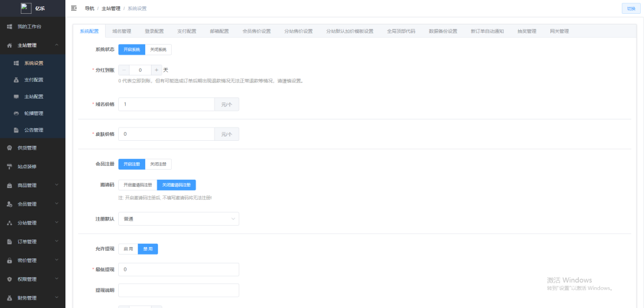Click the 供货管理 sidebar icon
This screenshot has width=644, height=308.
pyautogui.click(x=9, y=148)
